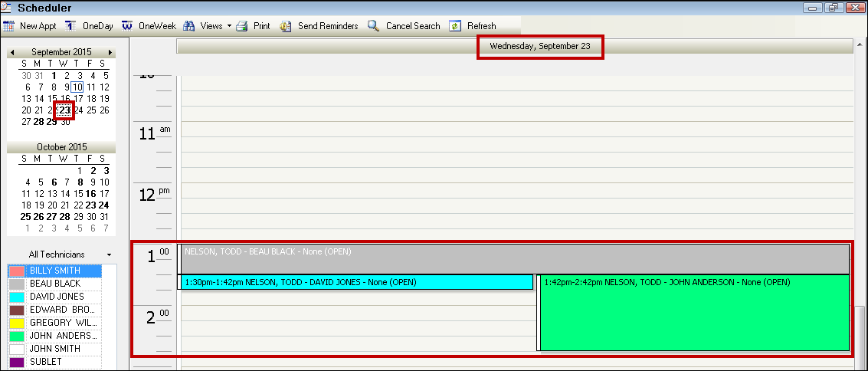Click the New Appt calendar icon
The height and width of the screenshot is (371, 868).
click(9, 26)
